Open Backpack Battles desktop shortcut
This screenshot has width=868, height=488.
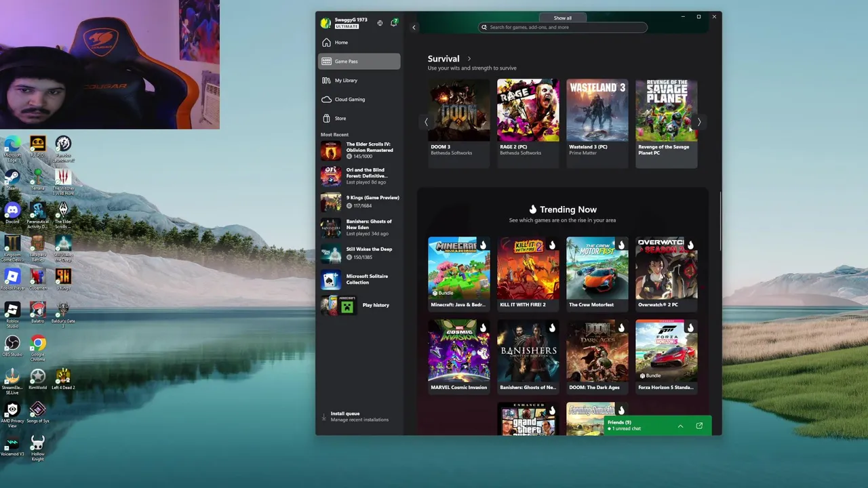pos(37,249)
